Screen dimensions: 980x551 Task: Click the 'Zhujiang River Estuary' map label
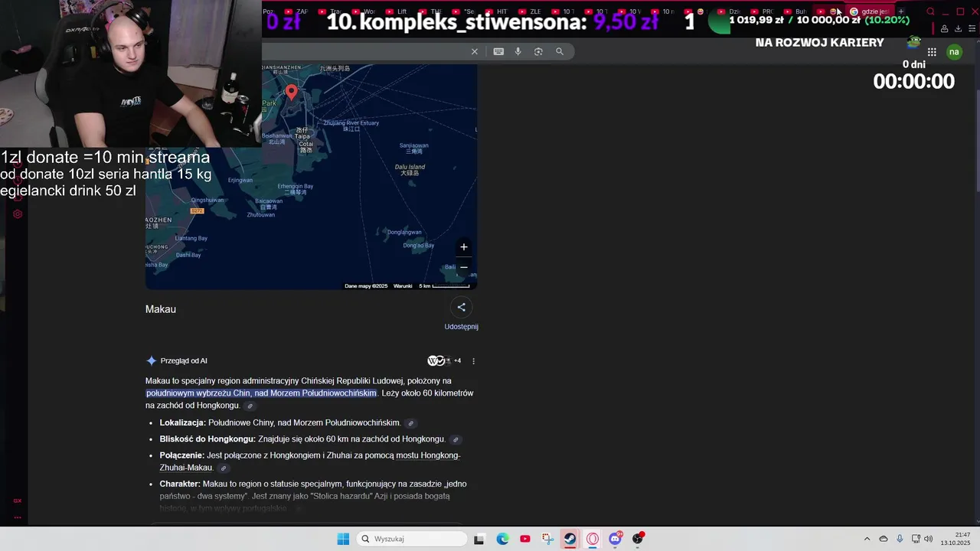(351, 122)
